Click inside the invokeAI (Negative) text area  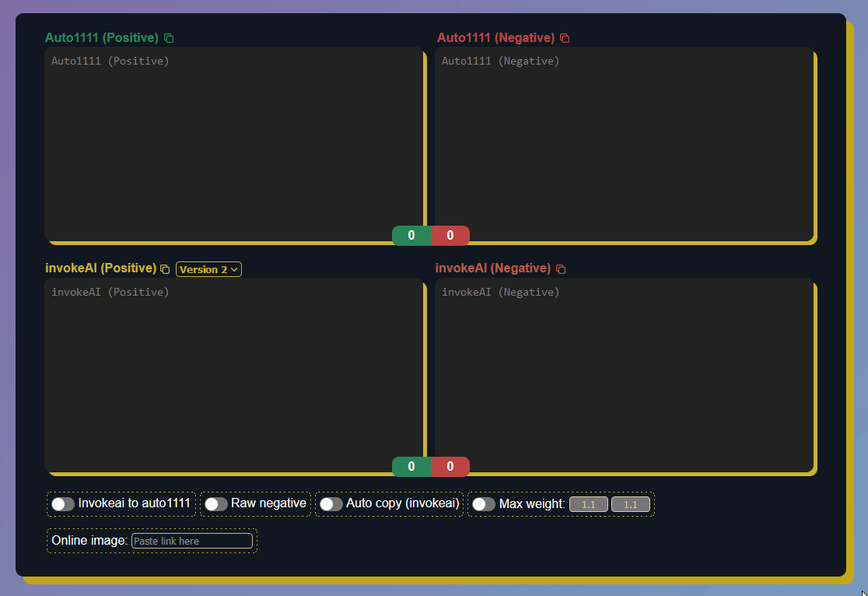[x=625, y=375]
